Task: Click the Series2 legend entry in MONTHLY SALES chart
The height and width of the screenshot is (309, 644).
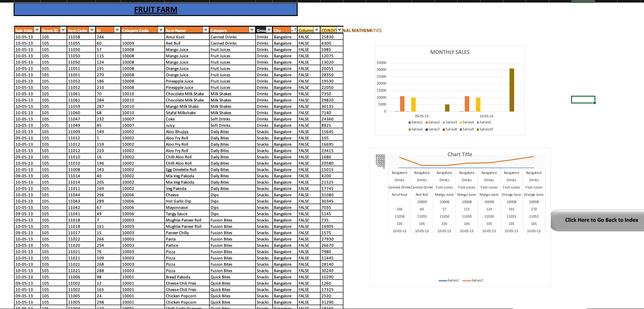Action: click(432, 122)
